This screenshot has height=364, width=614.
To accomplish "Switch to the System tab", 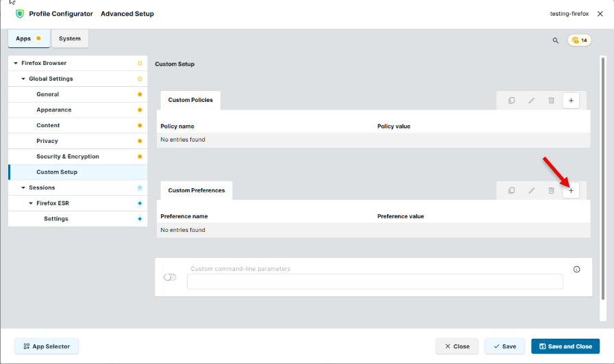I will (x=70, y=38).
